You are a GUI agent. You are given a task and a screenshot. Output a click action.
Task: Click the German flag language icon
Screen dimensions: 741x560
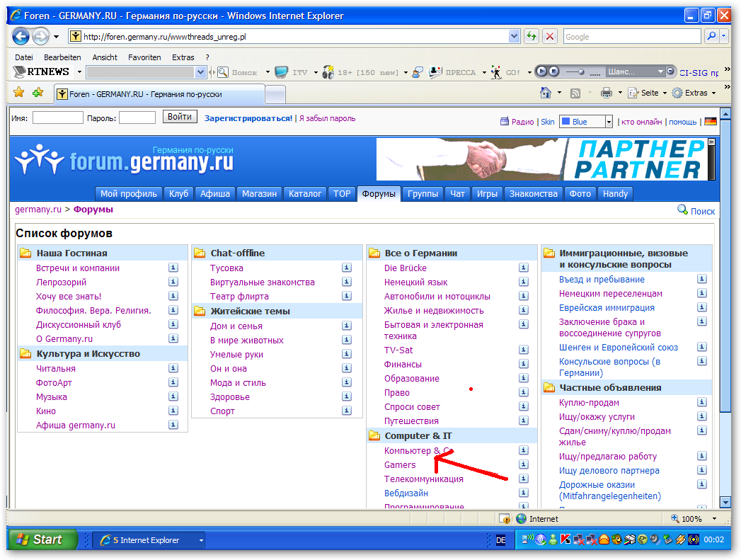[x=710, y=122]
